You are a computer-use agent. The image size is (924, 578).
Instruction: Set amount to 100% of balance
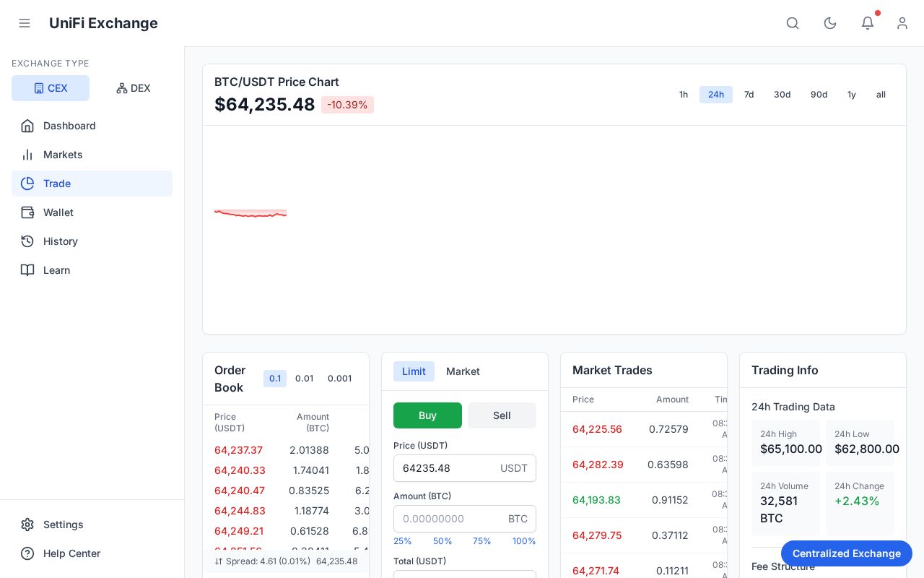(524, 541)
